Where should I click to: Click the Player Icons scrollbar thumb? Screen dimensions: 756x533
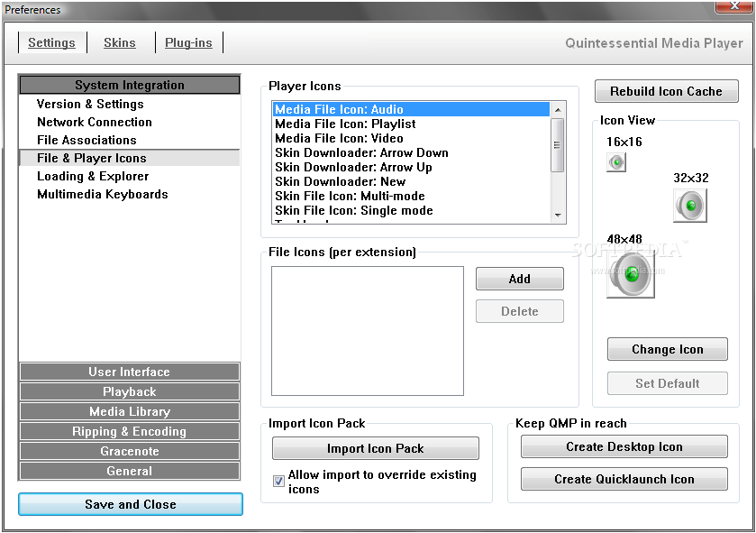(x=558, y=144)
